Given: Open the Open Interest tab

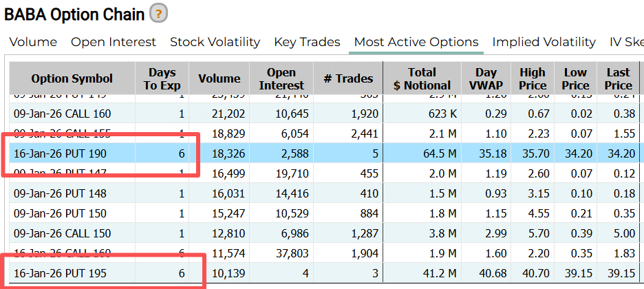Looking at the screenshot, I should pos(114,42).
